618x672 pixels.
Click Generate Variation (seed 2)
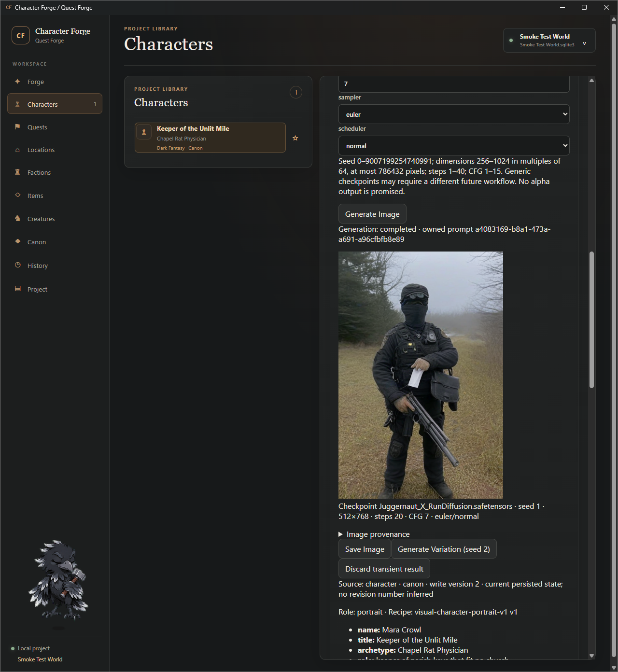[x=444, y=549]
